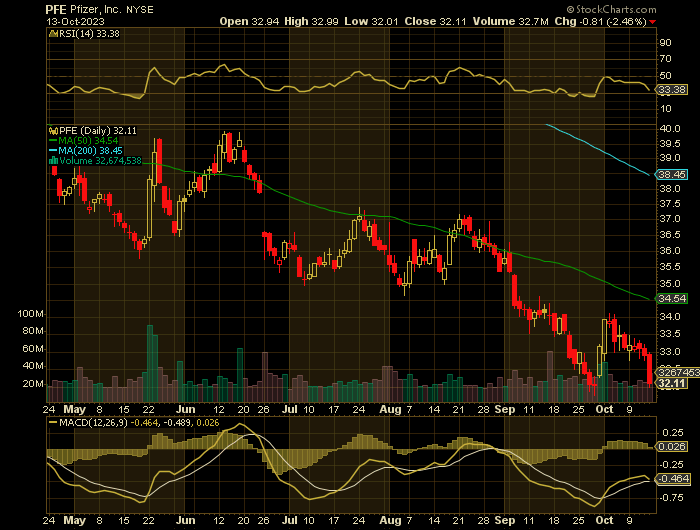Image resolution: width=700 pixels, height=530 pixels.
Task: Click the 100M volume axis label
Action: tap(30, 314)
